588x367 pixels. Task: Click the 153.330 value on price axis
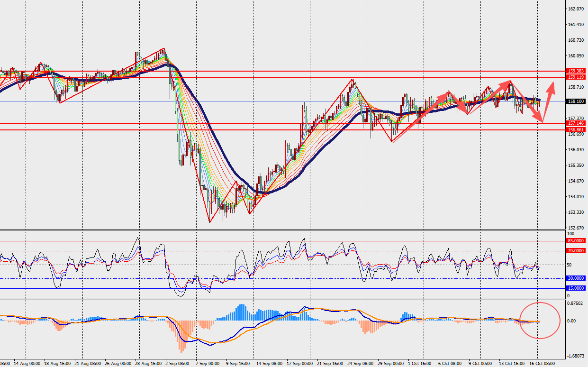click(x=576, y=212)
